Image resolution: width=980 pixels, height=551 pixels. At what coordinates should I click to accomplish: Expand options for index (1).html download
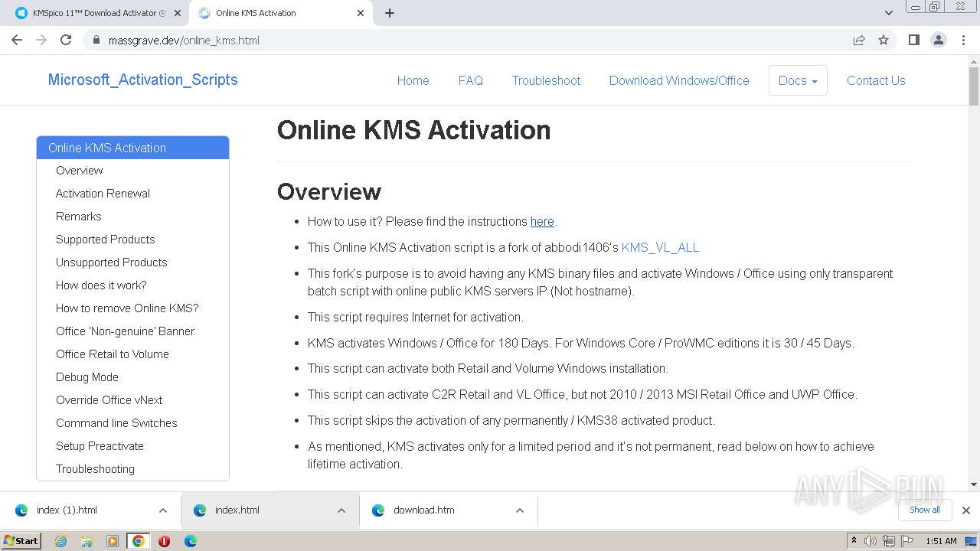[163, 510]
